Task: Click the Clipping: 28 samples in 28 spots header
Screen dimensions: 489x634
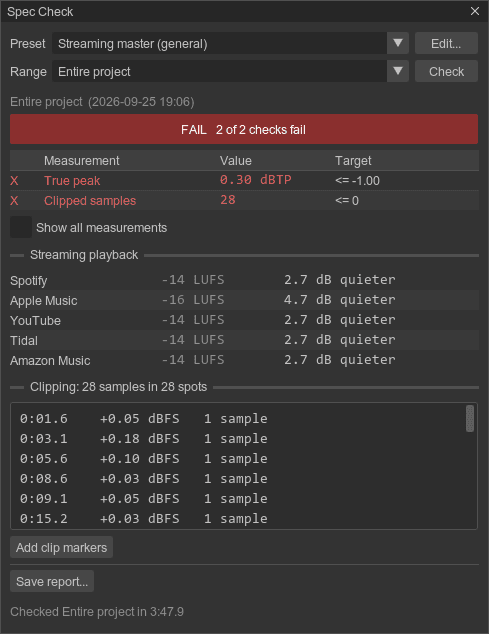Action: 119,387
